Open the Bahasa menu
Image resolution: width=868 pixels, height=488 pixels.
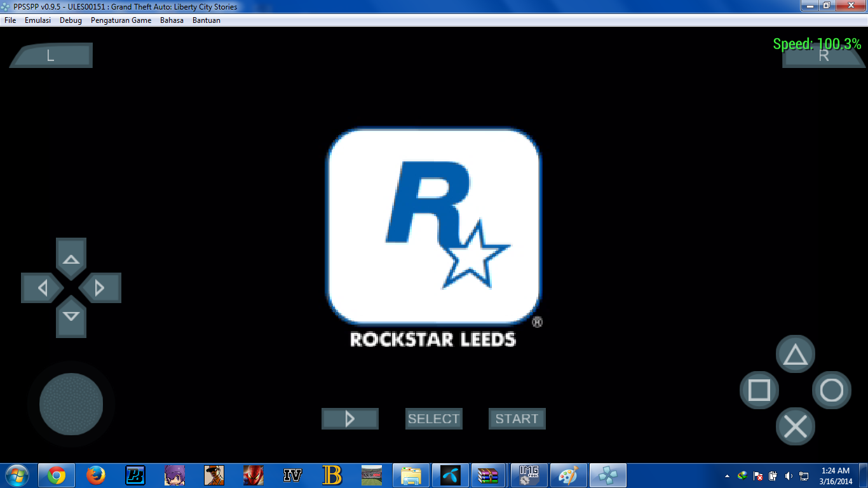(x=172, y=20)
